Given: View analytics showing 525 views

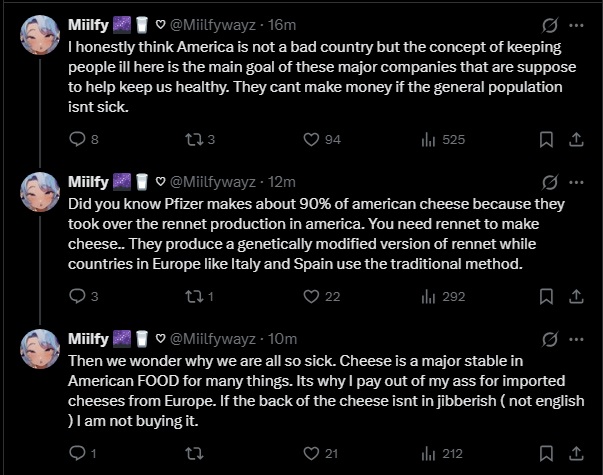Looking at the screenshot, I should [x=429, y=139].
